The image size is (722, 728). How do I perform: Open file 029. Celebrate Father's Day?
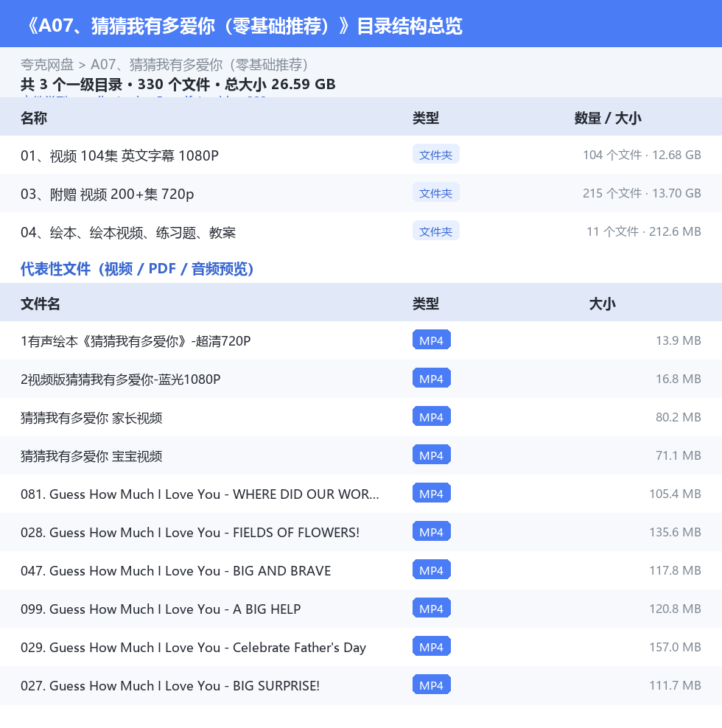(193, 648)
